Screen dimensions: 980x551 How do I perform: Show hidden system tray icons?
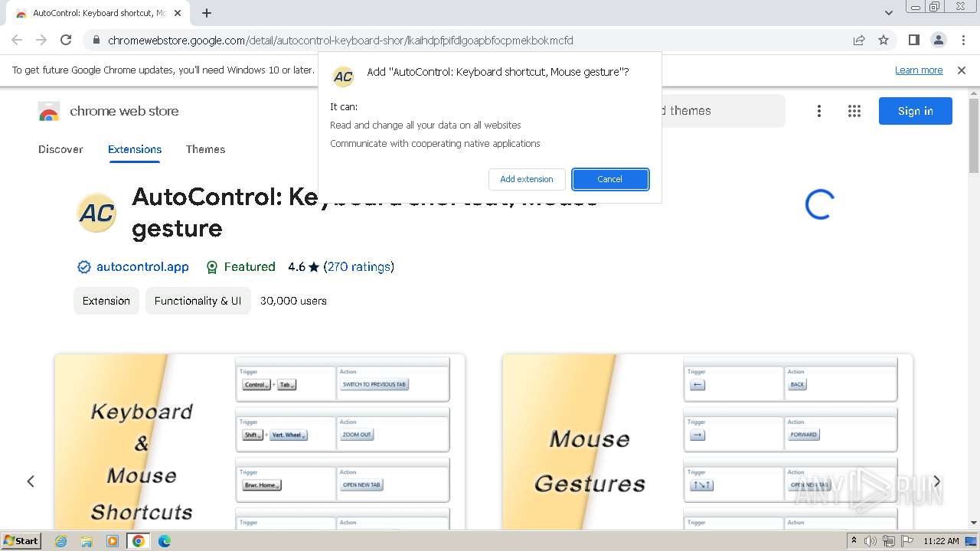pos(854,541)
